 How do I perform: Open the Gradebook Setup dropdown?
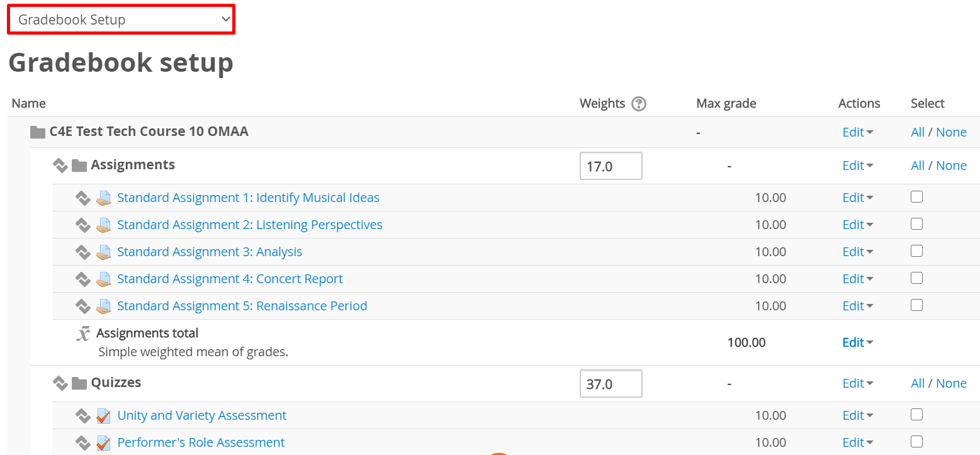[x=121, y=20]
